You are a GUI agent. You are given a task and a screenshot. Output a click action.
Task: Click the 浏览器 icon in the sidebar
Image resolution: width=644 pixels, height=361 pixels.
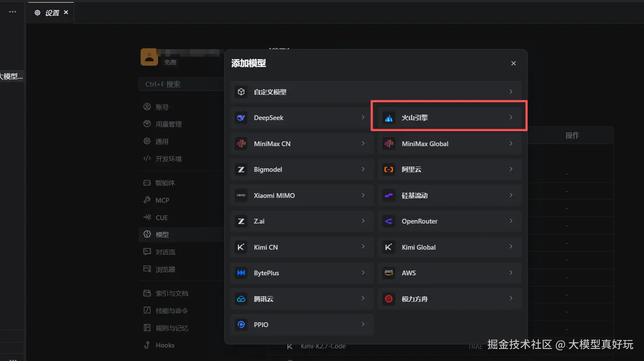pyautogui.click(x=147, y=269)
